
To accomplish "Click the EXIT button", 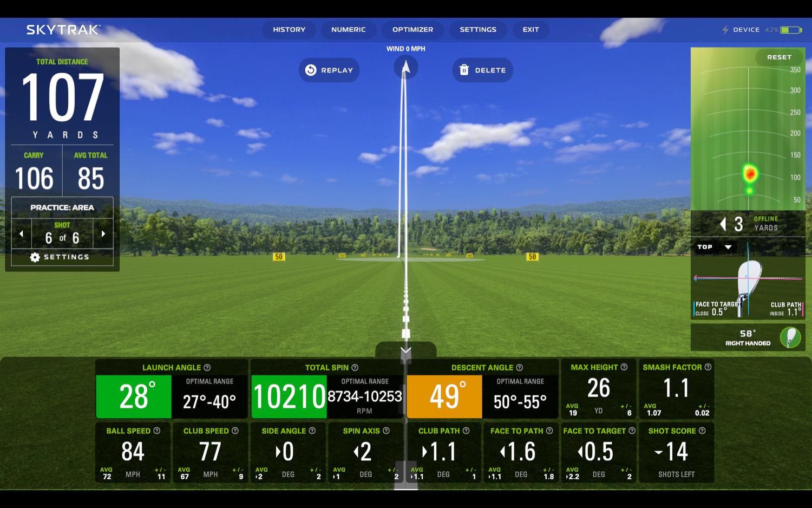I will tap(531, 30).
